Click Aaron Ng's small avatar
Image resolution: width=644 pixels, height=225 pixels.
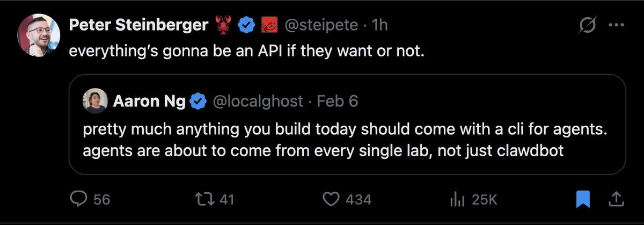point(96,101)
